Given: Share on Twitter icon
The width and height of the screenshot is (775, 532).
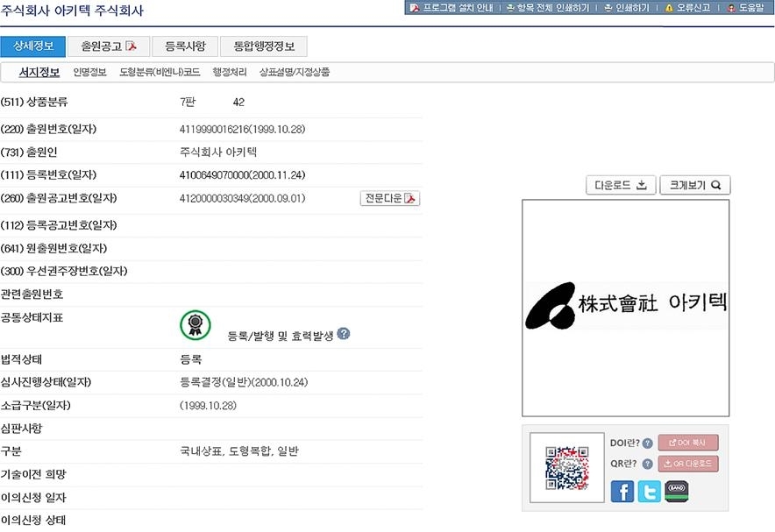Looking at the screenshot, I should [650, 491].
